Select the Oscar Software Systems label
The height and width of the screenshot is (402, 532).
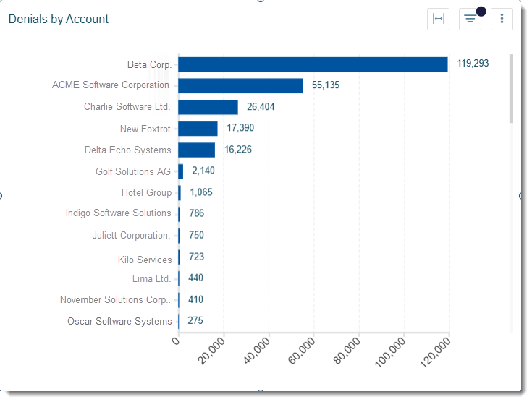pyautogui.click(x=119, y=321)
